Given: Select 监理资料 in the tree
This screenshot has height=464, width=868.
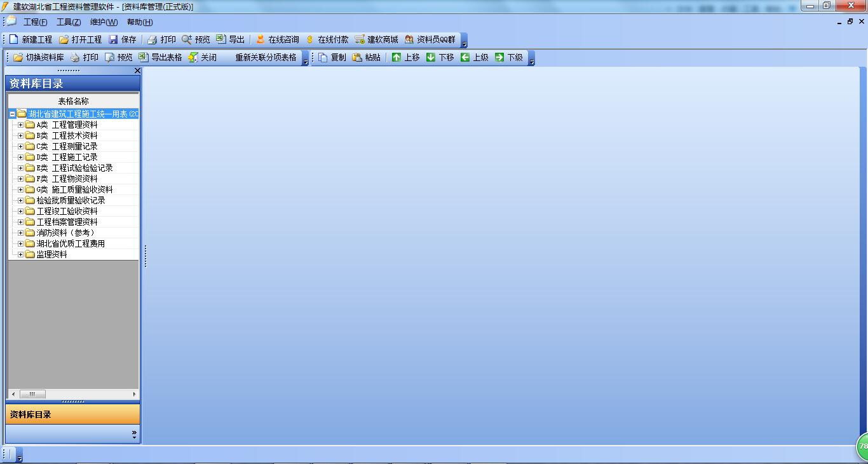Looking at the screenshot, I should (51, 254).
